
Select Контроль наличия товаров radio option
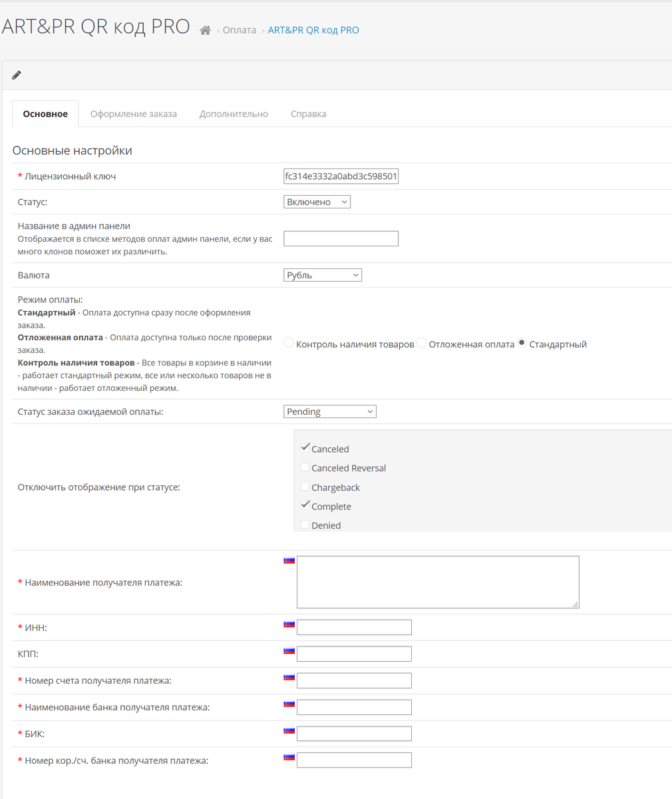pos(289,344)
